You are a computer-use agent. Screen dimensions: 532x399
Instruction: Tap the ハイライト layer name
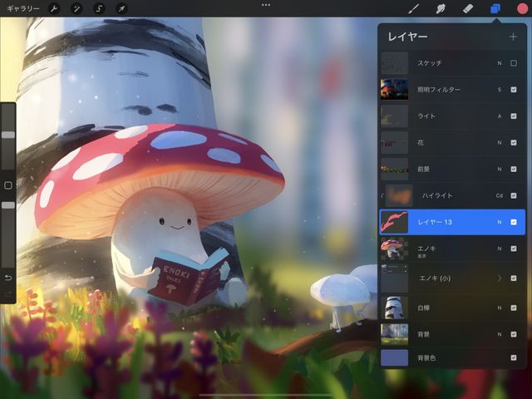[x=437, y=195]
